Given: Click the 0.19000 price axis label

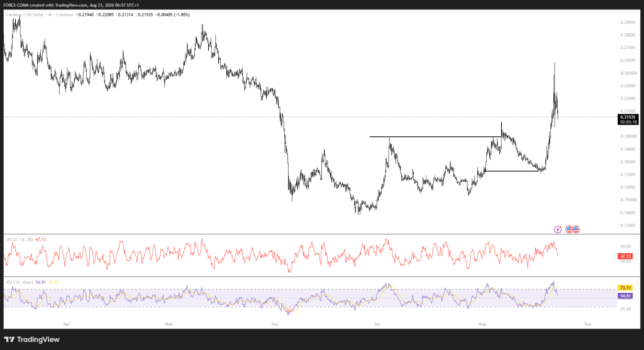Looking at the screenshot, I should point(628,150).
